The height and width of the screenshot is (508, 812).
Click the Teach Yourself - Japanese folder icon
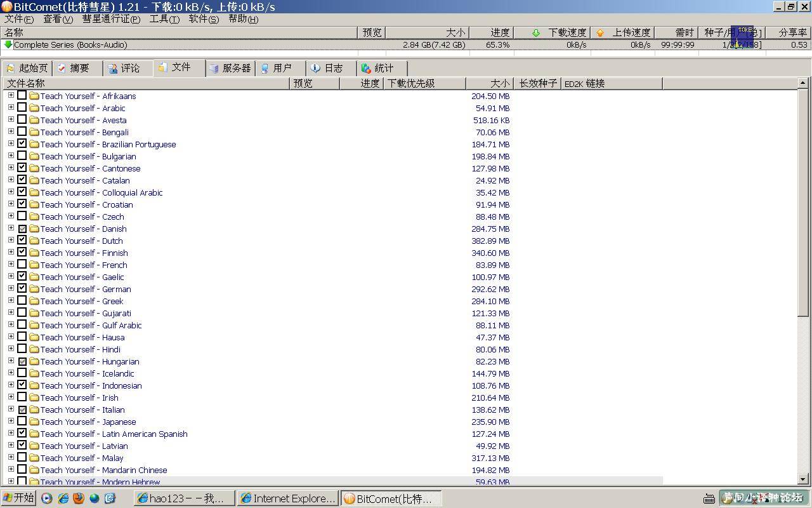pos(34,422)
